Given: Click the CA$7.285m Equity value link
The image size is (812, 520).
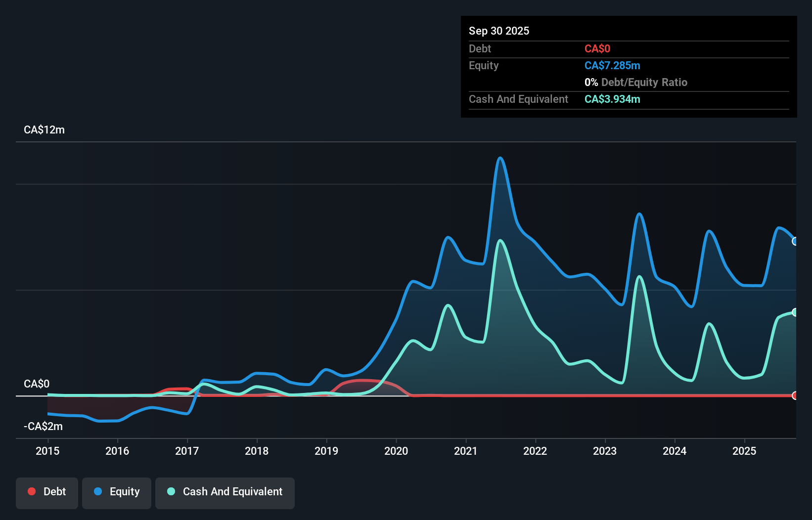Looking at the screenshot, I should coord(612,65).
